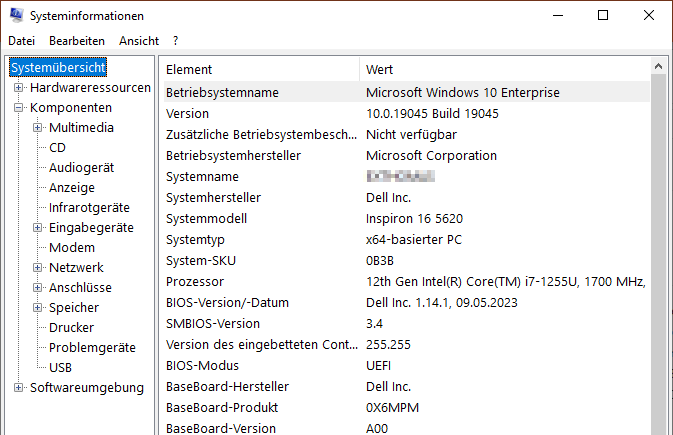Select Anschlüsse tree item
The width and height of the screenshot is (673, 435).
coord(80,287)
